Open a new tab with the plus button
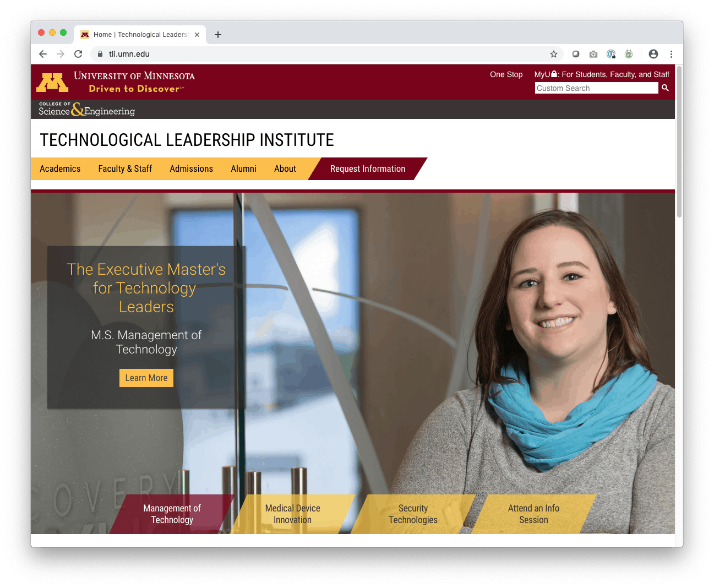The height and width of the screenshot is (588, 714). coord(218,35)
